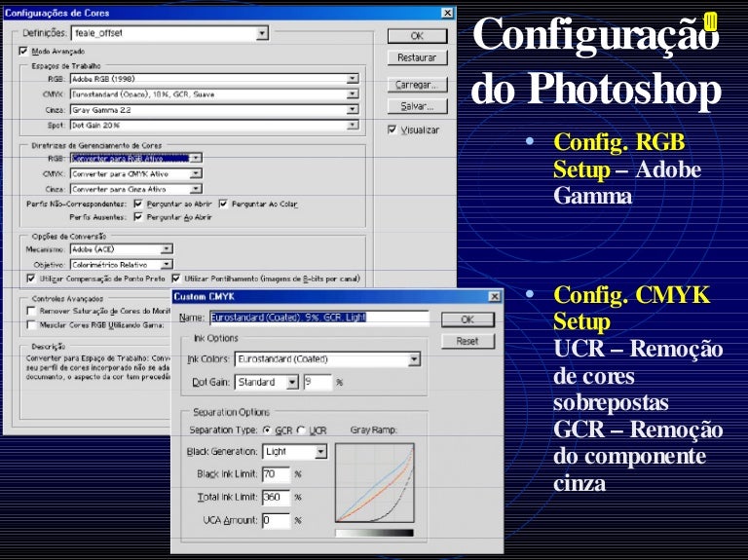Choose the GCR separation type radio button
The image size is (748, 560).
(267, 429)
